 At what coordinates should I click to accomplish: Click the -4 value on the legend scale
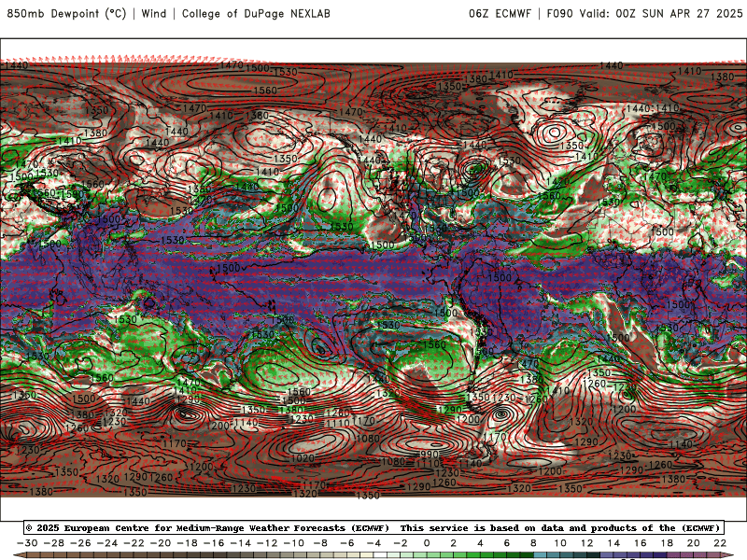click(x=373, y=543)
